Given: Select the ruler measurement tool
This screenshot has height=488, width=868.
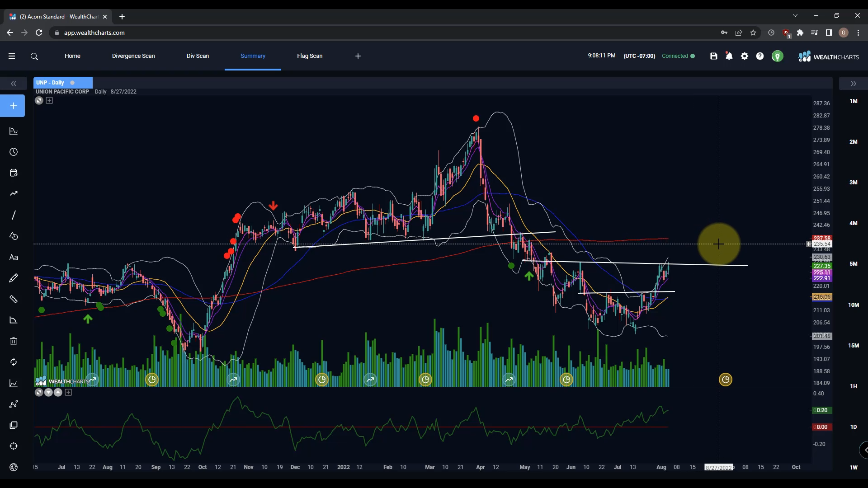Looking at the screenshot, I should [x=14, y=299].
